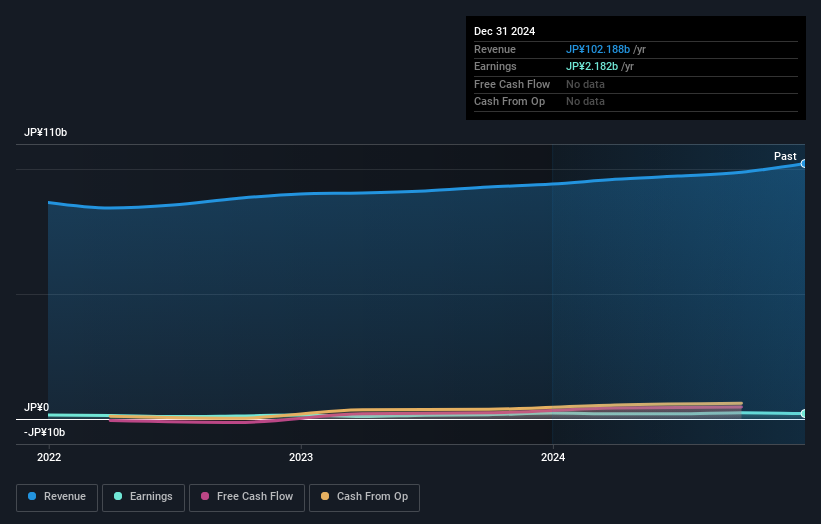Viewport: 821px width, 524px height.
Task: Click the 2023 x-axis label
Action: coord(301,458)
